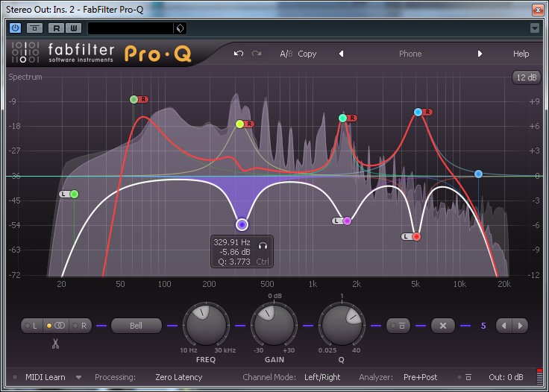Select the light blue R band node near 5k
Viewport: 549px width, 392px height.
pos(418,113)
